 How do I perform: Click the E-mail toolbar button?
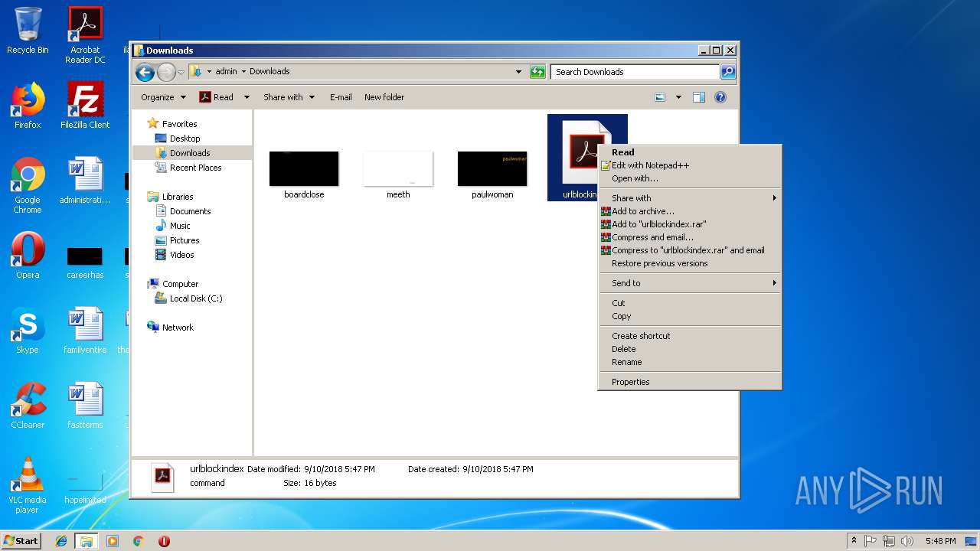341,97
